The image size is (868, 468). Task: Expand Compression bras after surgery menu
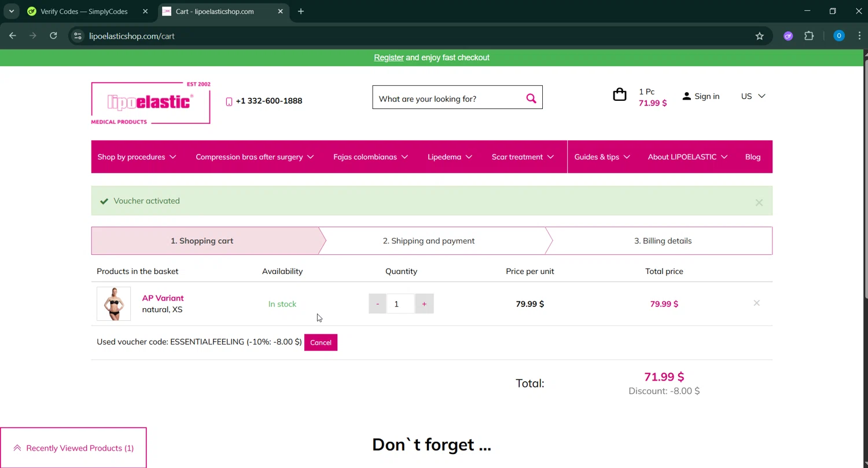255,157
